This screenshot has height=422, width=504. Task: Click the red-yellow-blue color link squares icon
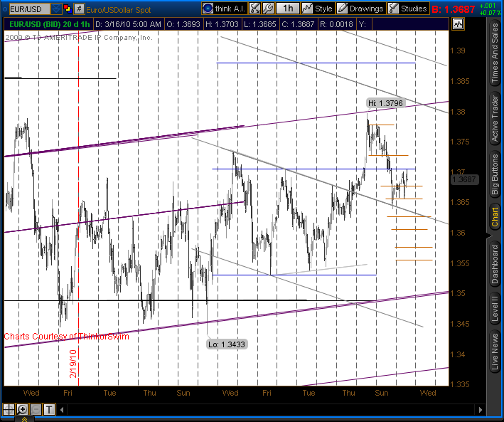[68, 9]
